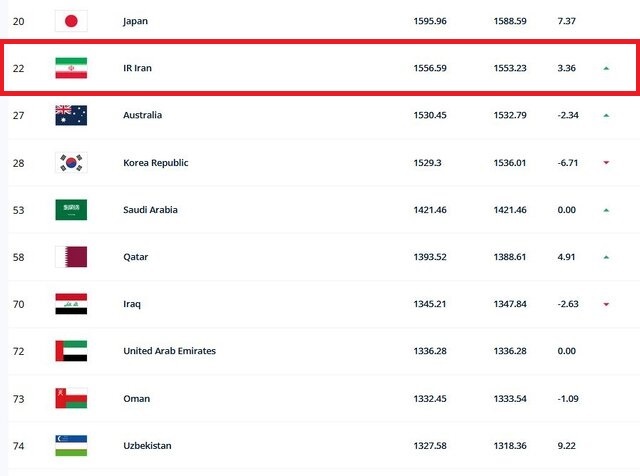Click the red down arrow in Iraq row
The width and height of the screenshot is (640, 476).
[x=606, y=304]
